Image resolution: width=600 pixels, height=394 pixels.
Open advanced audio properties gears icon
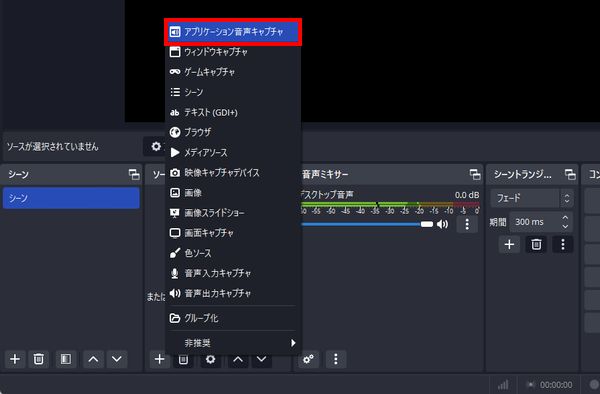pos(308,359)
